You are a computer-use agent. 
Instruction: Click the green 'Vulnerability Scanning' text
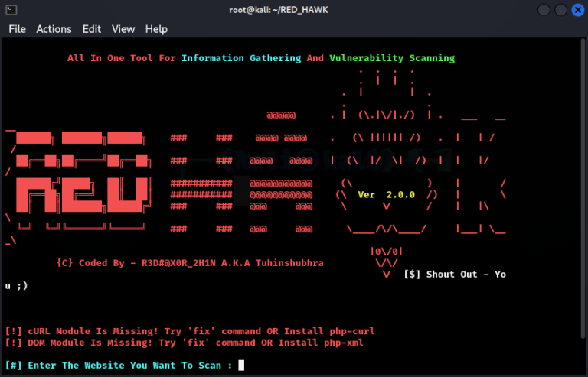tap(391, 58)
